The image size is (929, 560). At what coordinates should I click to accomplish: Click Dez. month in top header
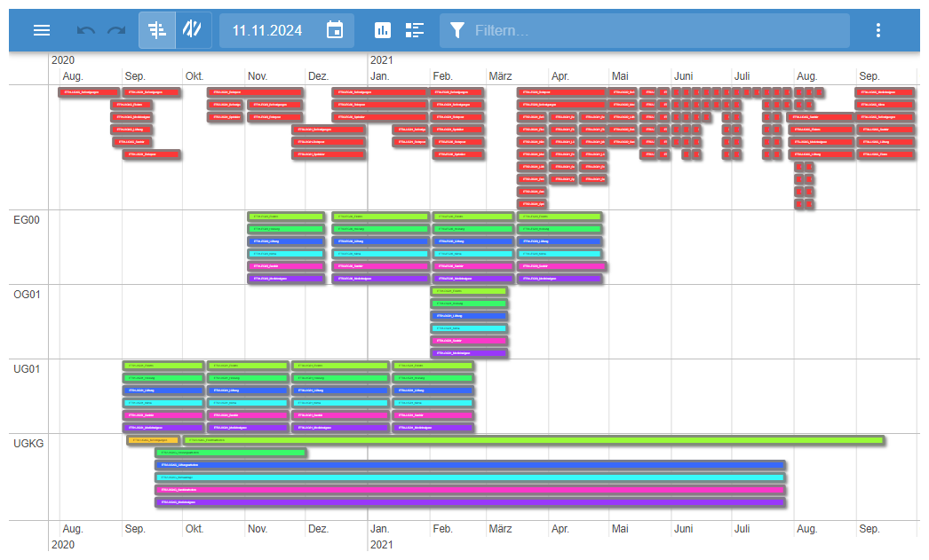pyautogui.click(x=318, y=76)
